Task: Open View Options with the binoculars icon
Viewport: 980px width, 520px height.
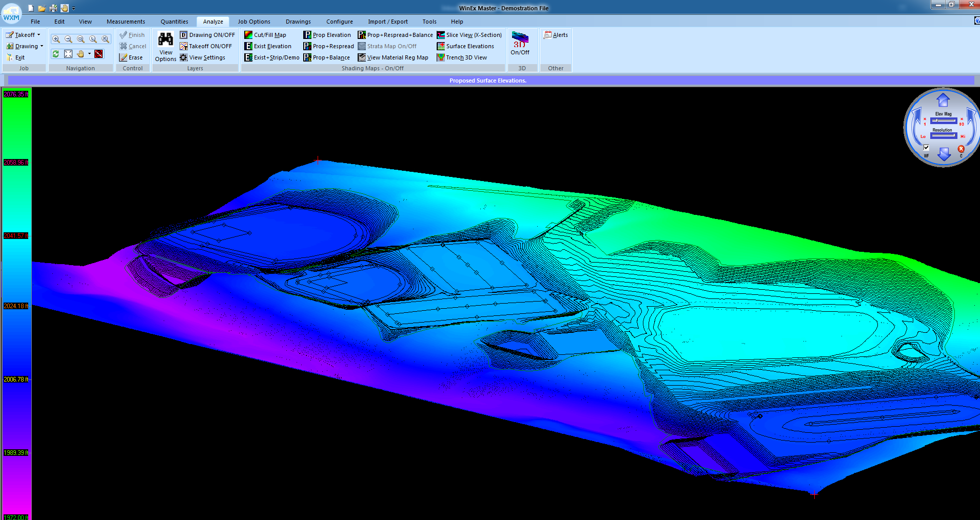Action: click(x=165, y=45)
